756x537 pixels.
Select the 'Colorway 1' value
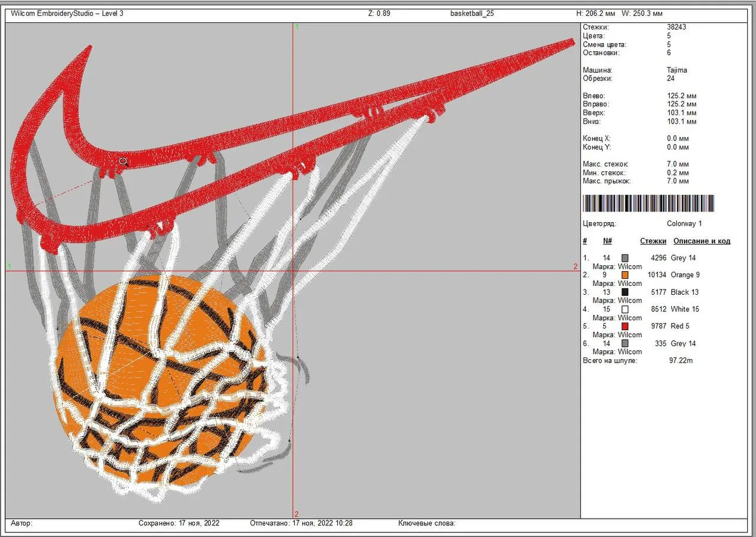click(685, 224)
